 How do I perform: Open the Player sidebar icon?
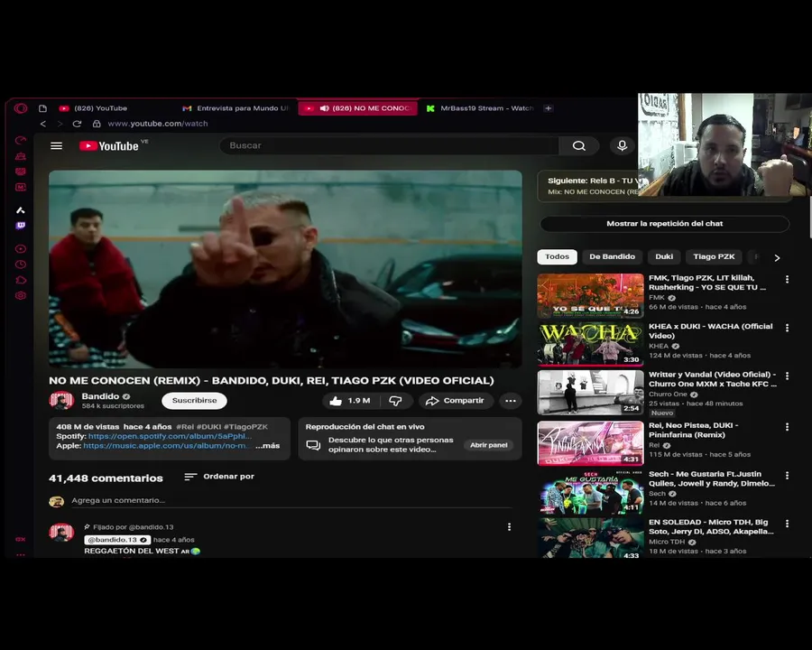(21, 249)
